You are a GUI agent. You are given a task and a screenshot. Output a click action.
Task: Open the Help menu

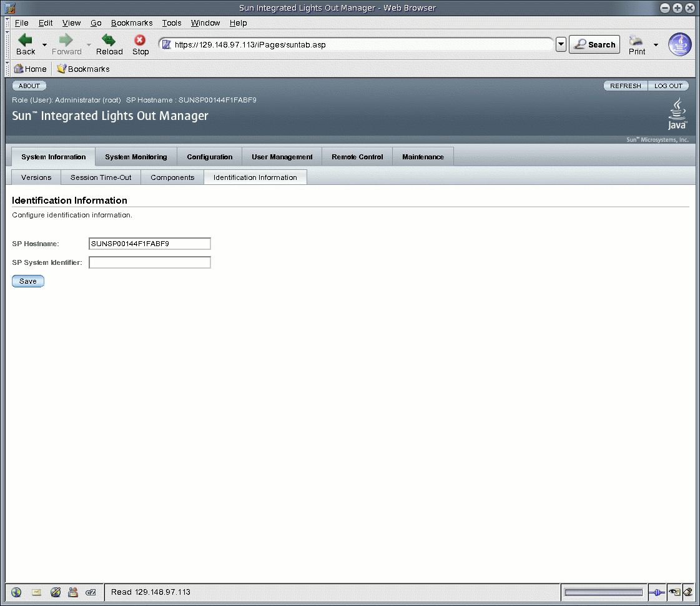(238, 22)
